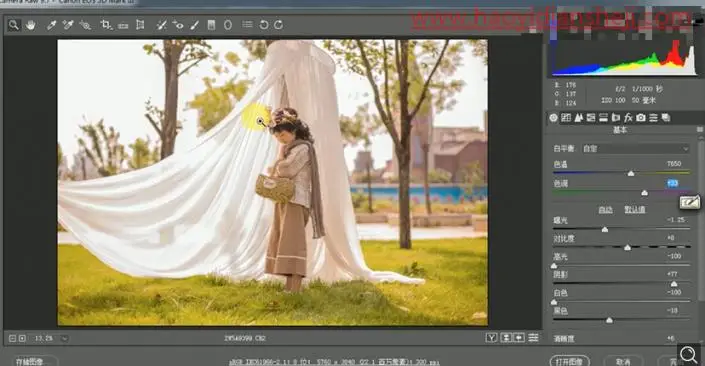Viewport: 705px width, 366px height.
Task: Select the Adjustment Brush tool
Action: [x=194, y=25]
